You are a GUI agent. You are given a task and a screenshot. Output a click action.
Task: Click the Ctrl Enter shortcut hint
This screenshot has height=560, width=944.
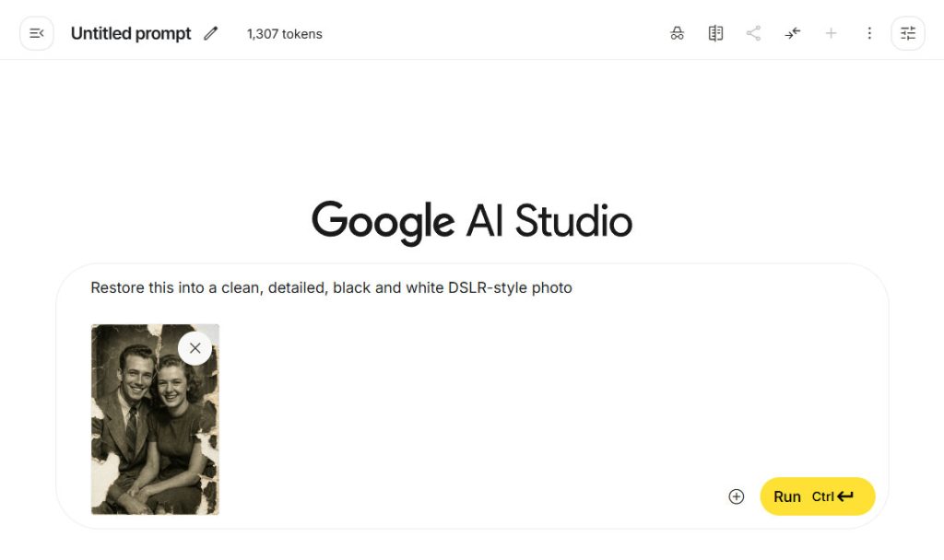pos(832,496)
